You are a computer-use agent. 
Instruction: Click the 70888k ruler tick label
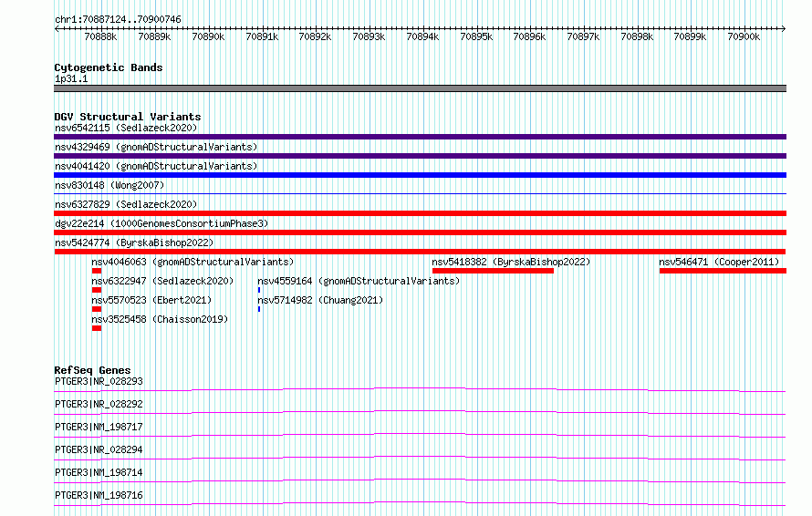click(100, 36)
